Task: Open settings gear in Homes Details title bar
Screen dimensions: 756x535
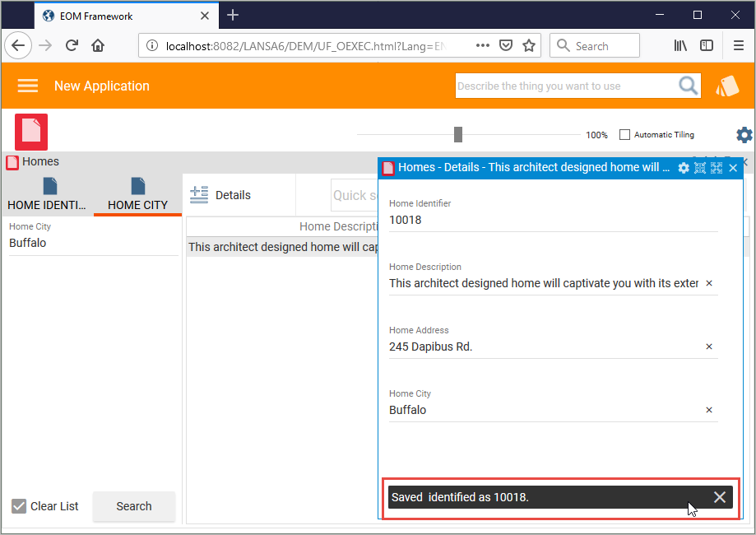Action: point(683,168)
